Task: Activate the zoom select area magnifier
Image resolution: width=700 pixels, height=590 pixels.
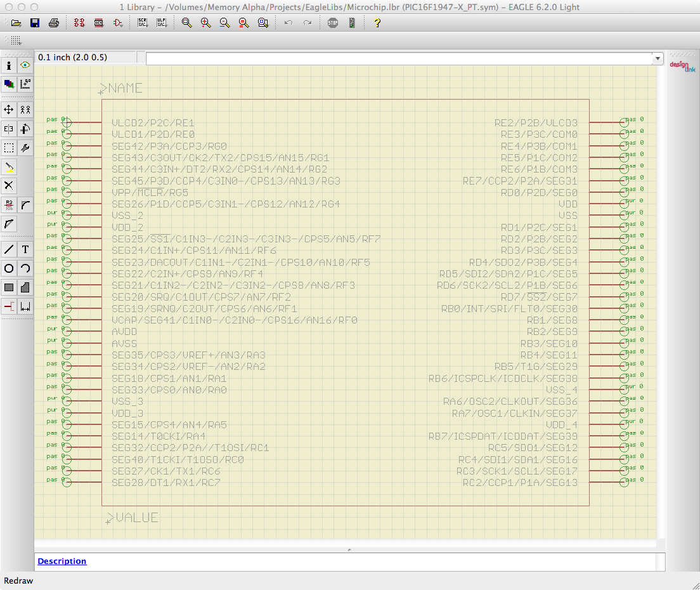Action: (x=263, y=23)
